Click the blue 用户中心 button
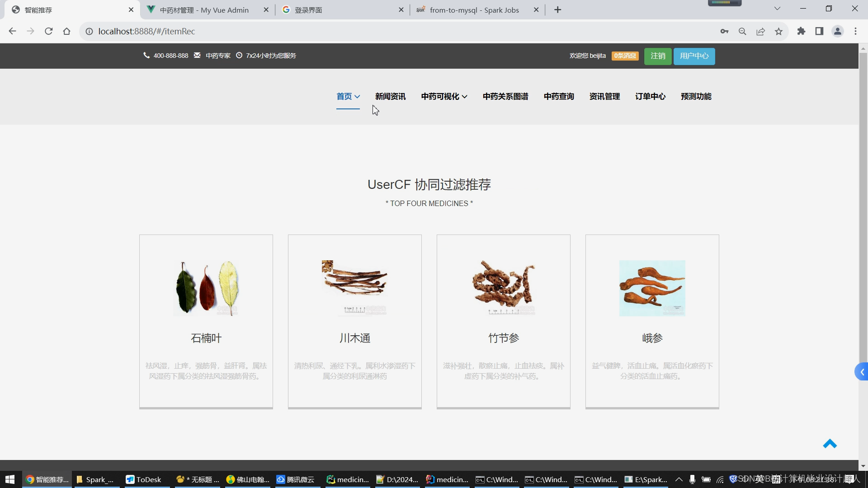 pos(694,56)
